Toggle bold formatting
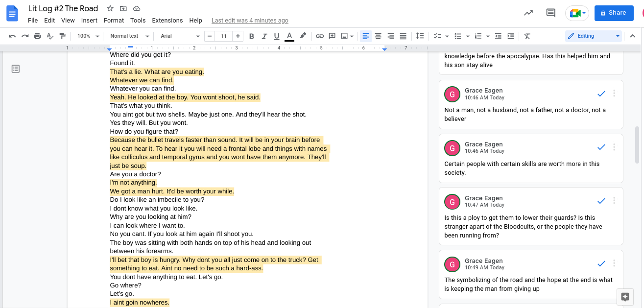 coord(252,36)
